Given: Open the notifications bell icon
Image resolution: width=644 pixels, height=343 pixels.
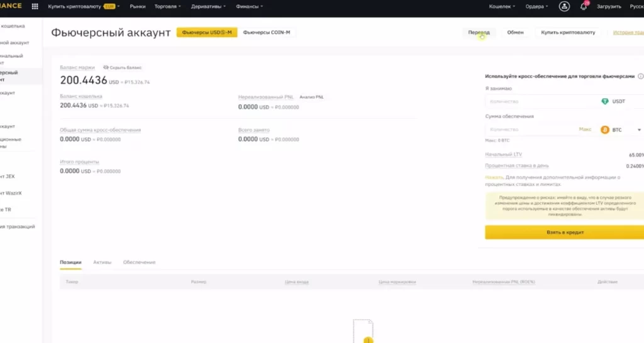Looking at the screenshot, I should tap(584, 6).
